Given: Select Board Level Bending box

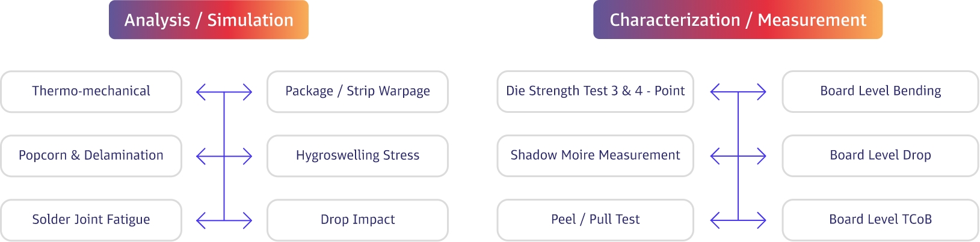Looking at the screenshot, I should [x=880, y=91].
